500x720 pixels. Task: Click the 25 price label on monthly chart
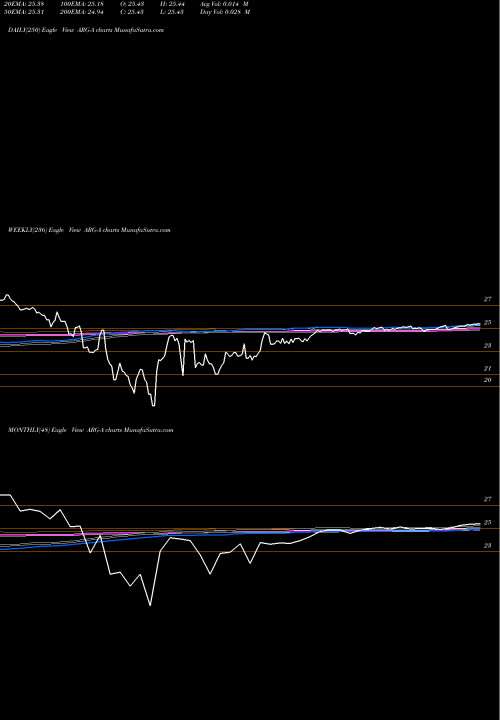[487, 523]
